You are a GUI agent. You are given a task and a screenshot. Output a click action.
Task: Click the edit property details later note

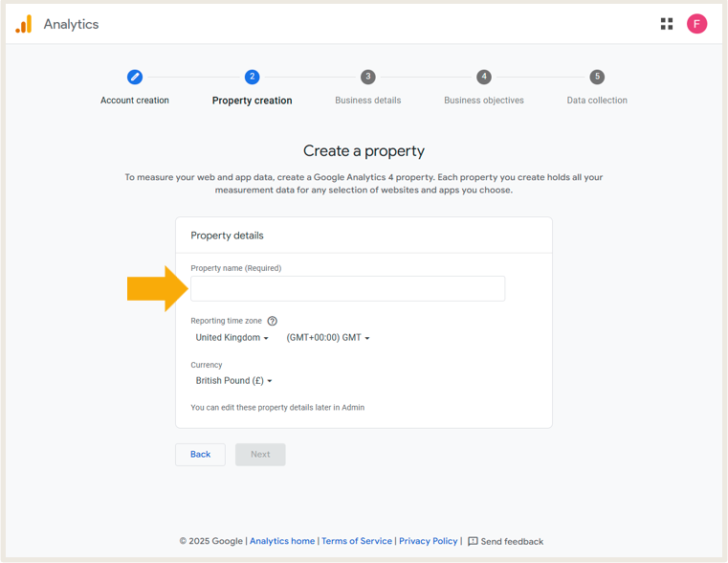click(277, 407)
